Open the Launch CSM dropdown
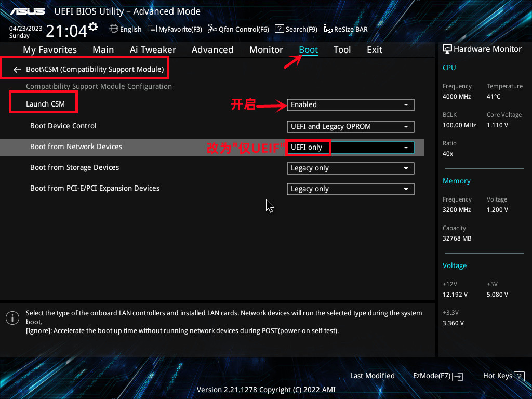Viewport: 532px width, 399px height. pos(351,105)
